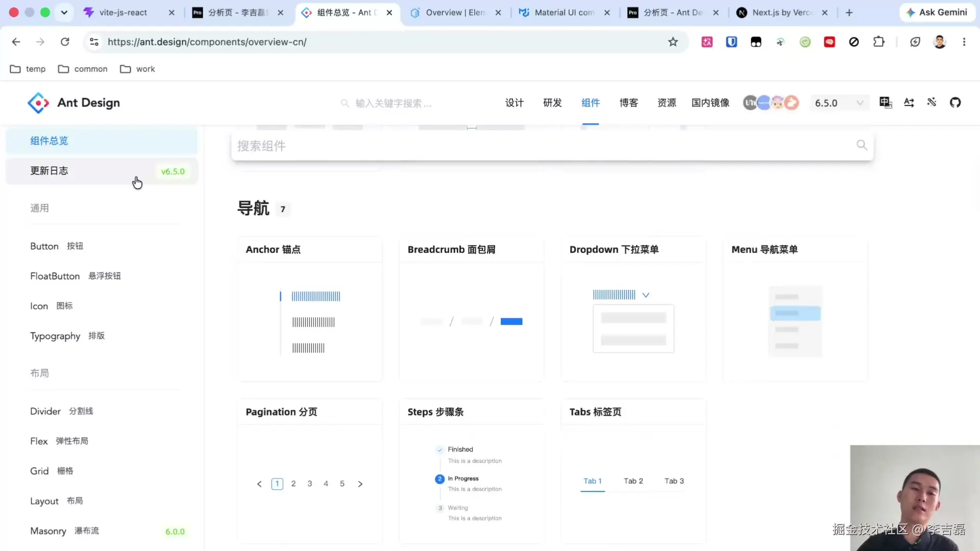Close the Material UI browser tab
Viewport: 980px width, 551px height.
click(x=607, y=13)
